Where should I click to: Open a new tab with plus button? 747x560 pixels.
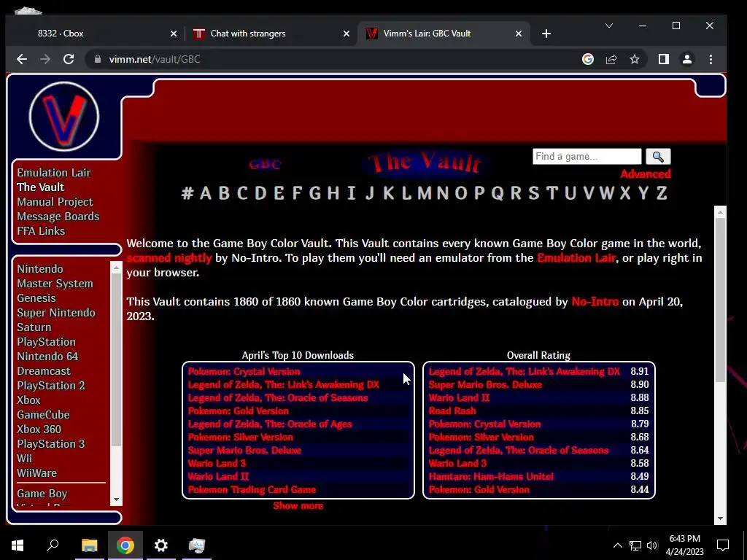coord(546,34)
